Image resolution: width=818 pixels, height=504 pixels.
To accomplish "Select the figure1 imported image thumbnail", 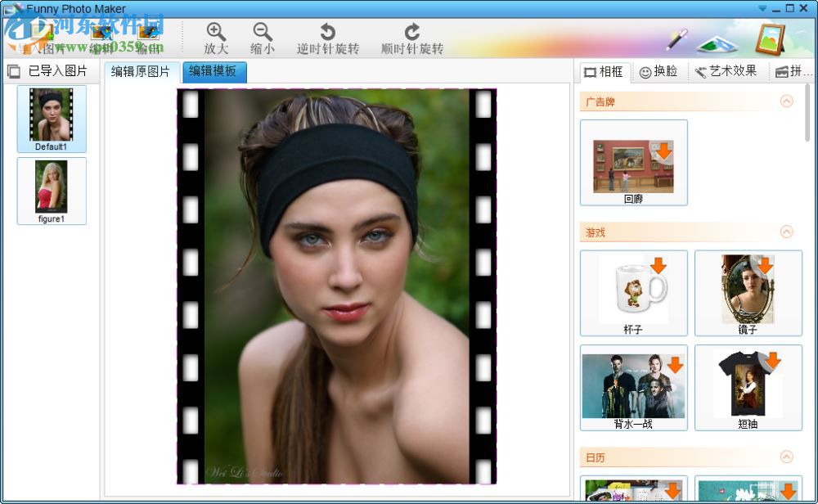I will [51, 187].
